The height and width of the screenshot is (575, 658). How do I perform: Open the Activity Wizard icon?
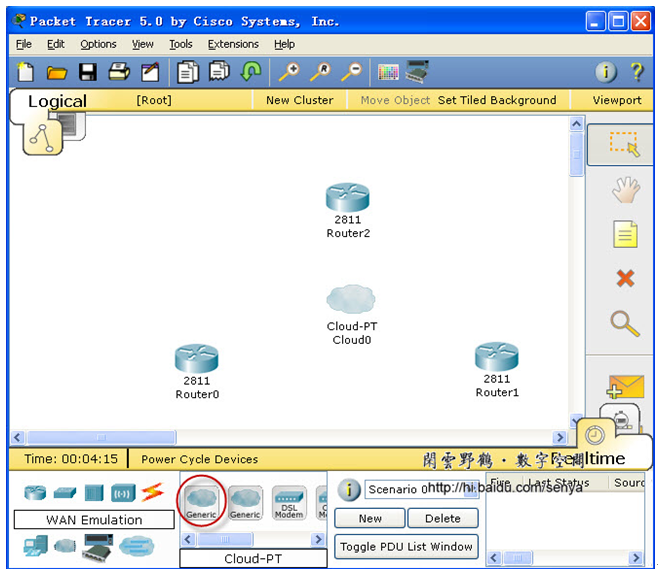click(150, 72)
